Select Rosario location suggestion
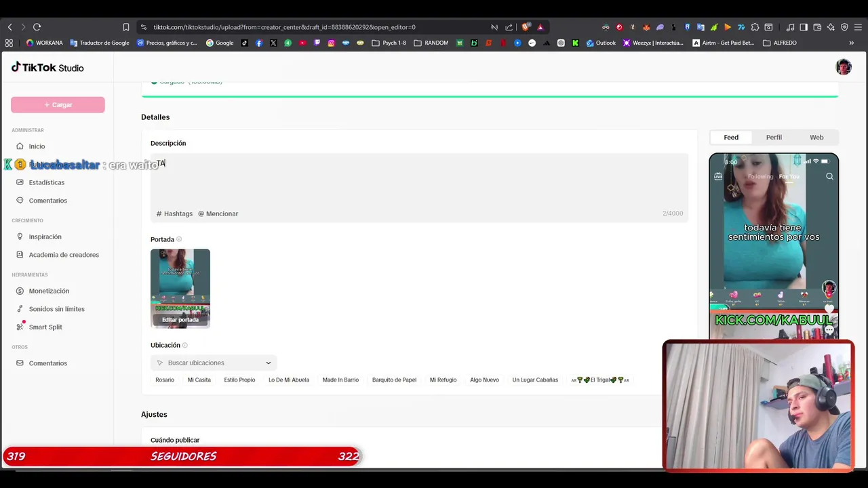 click(165, 380)
